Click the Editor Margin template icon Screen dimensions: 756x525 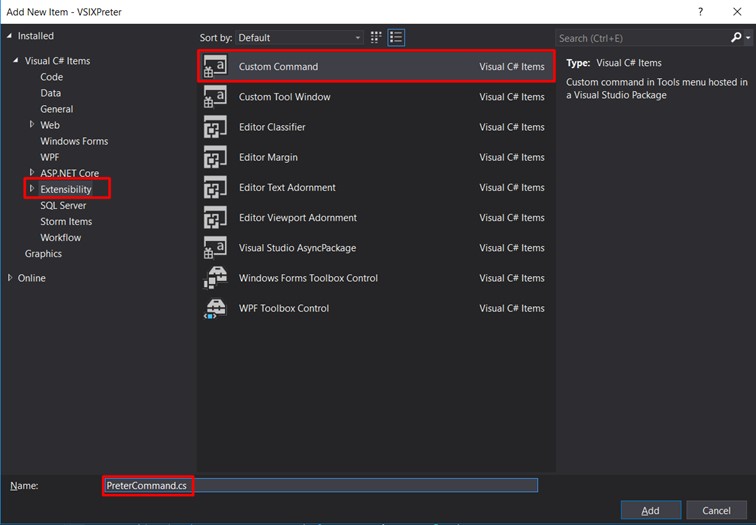[215, 157]
